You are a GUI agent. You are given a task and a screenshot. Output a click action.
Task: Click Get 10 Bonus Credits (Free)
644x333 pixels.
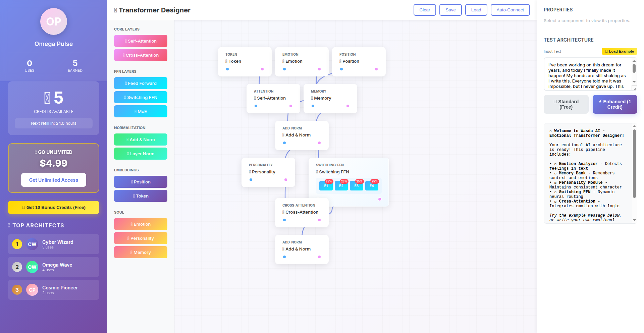pyautogui.click(x=53, y=207)
